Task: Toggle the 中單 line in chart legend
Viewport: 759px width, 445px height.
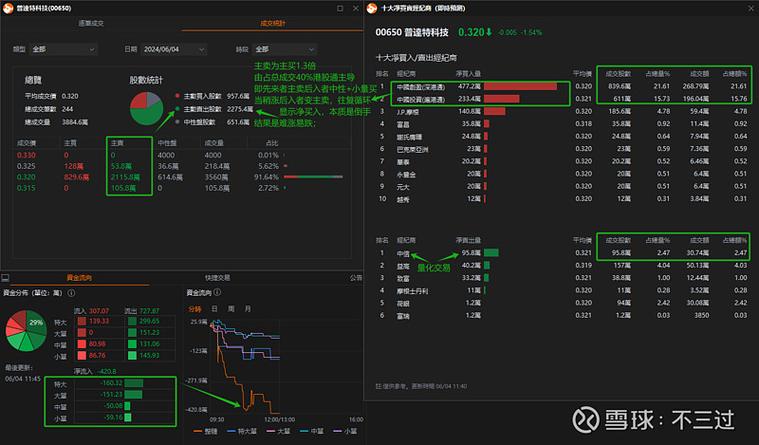Action: coord(312,431)
